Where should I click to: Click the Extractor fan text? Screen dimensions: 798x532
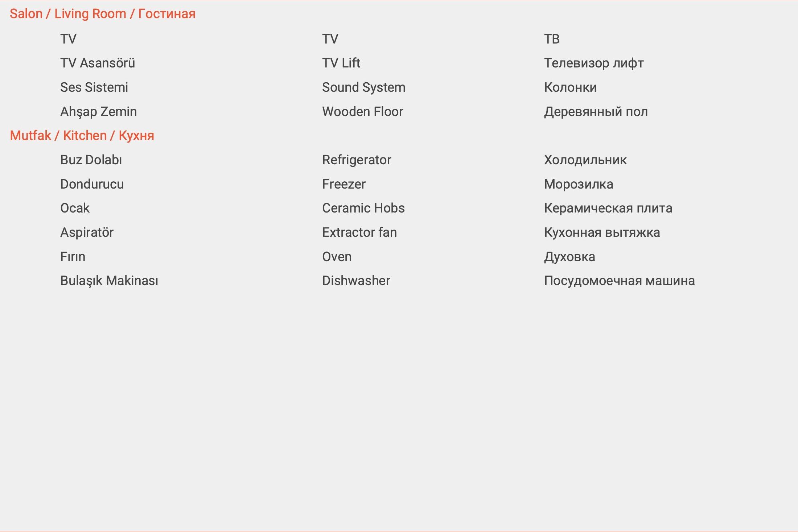coord(359,232)
